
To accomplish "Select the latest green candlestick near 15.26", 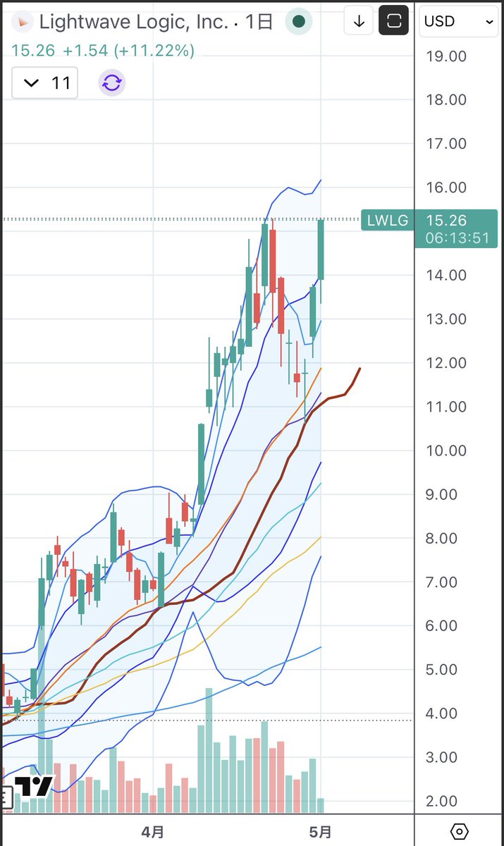I will point(321,250).
